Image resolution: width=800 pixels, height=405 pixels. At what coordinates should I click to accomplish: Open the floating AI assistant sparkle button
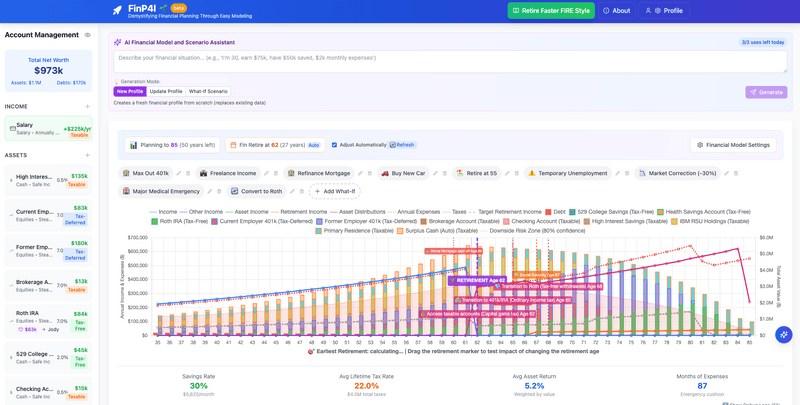tap(784, 335)
